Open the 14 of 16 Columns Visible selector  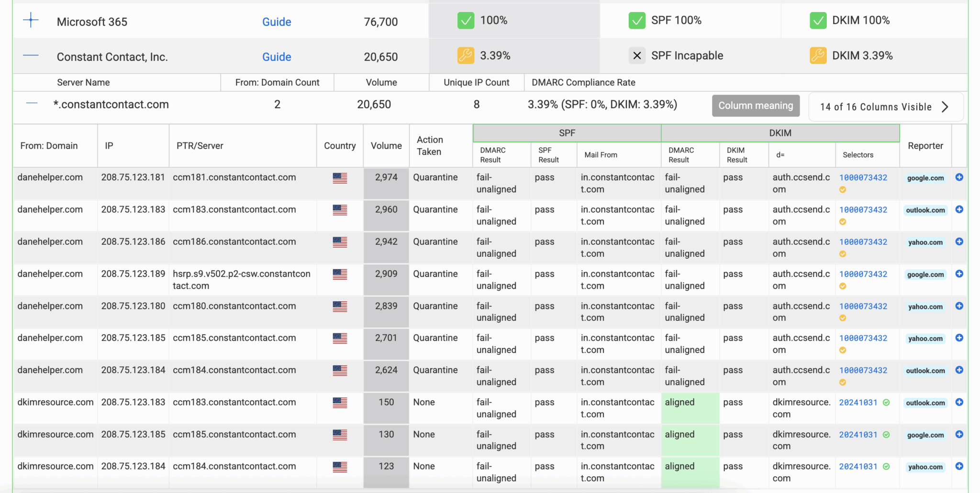tap(885, 107)
